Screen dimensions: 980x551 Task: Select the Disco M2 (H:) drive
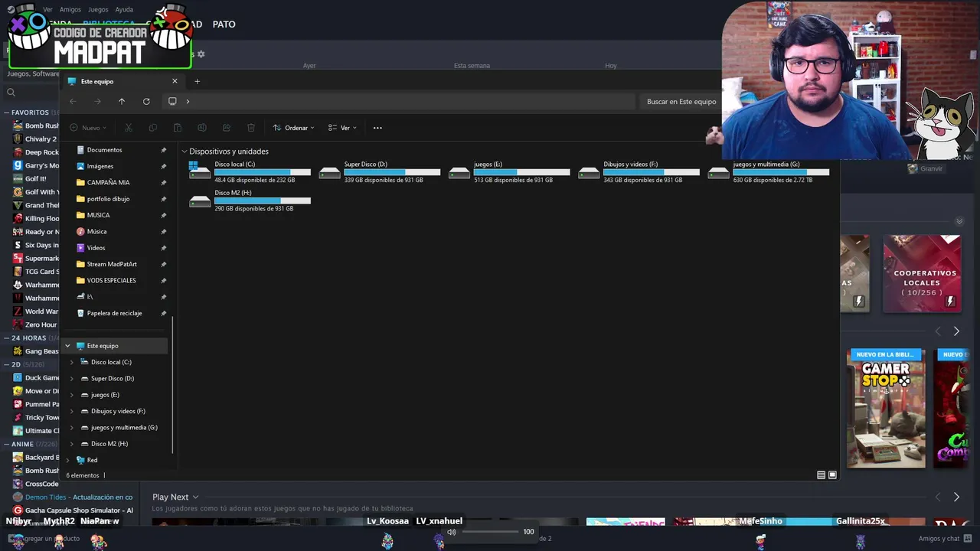click(x=250, y=201)
